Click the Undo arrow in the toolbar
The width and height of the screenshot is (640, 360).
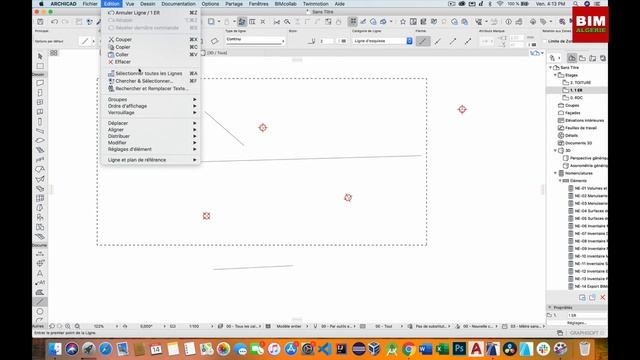(54, 22)
